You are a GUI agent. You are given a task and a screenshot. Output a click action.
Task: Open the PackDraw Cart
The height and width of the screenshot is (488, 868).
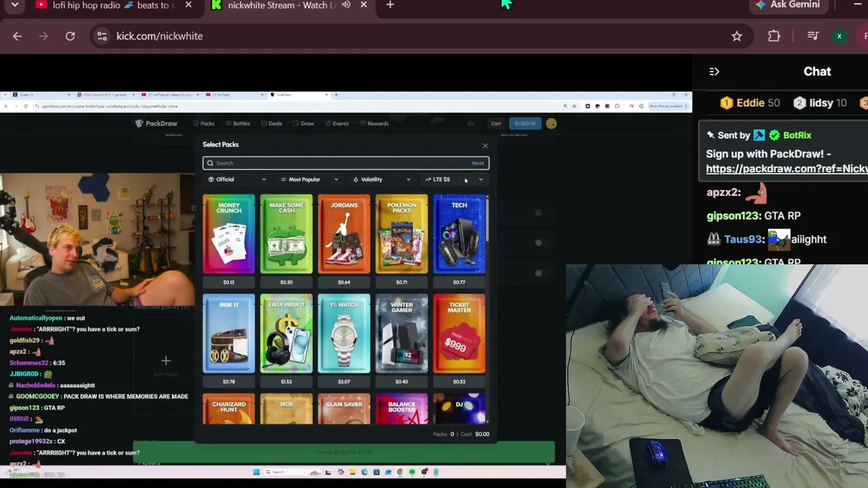click(496, 123)
